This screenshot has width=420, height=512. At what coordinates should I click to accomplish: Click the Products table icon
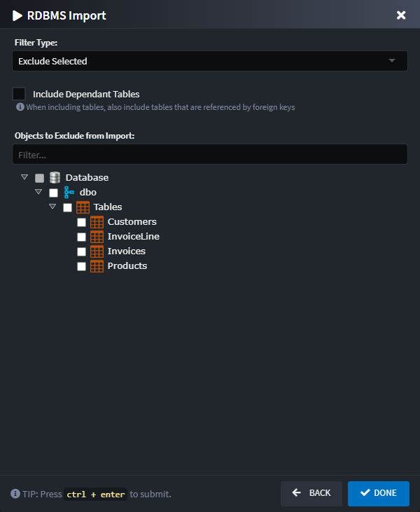point(97,266)
